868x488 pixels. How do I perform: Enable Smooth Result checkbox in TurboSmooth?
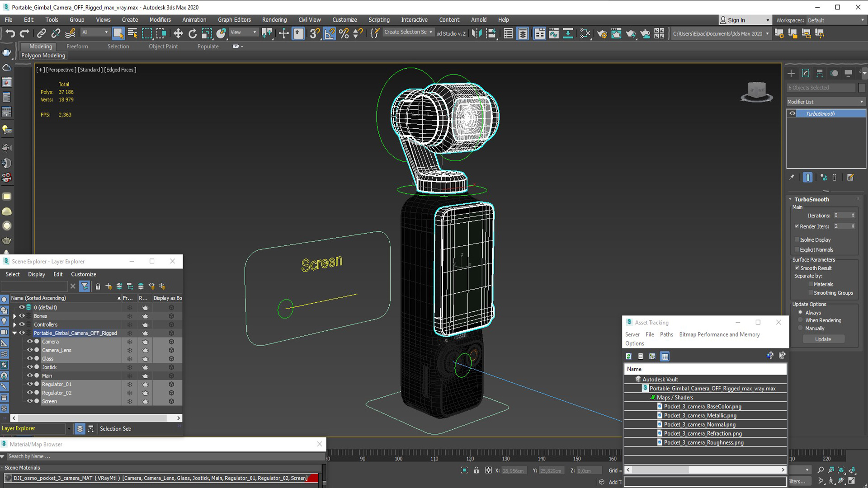(x=797, y=267)
